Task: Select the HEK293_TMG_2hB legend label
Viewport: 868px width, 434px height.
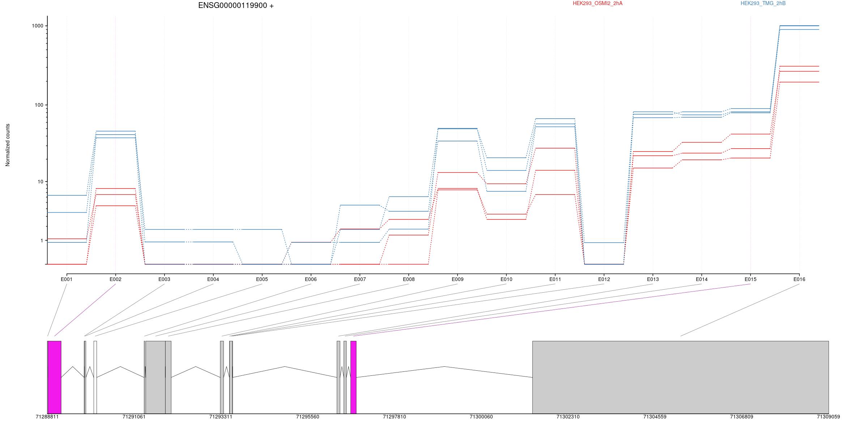Action: (x=763, y=3)
